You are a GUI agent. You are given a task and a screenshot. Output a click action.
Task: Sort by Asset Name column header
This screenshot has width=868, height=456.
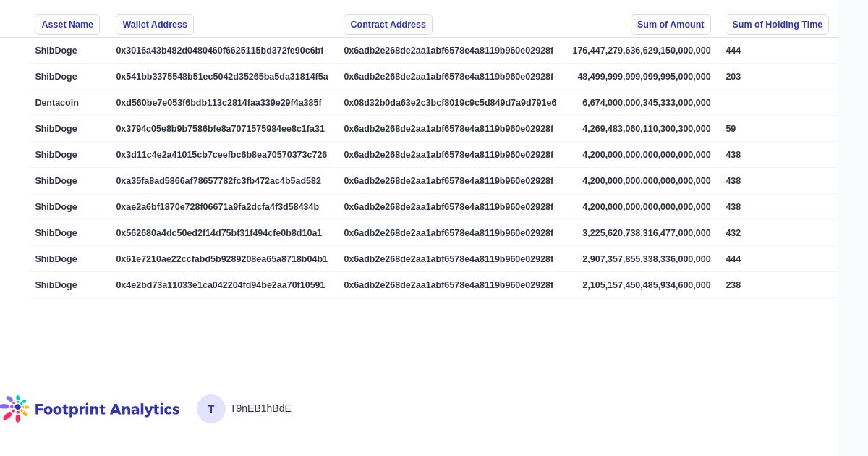pyautogui.click(x=67, y=25)
